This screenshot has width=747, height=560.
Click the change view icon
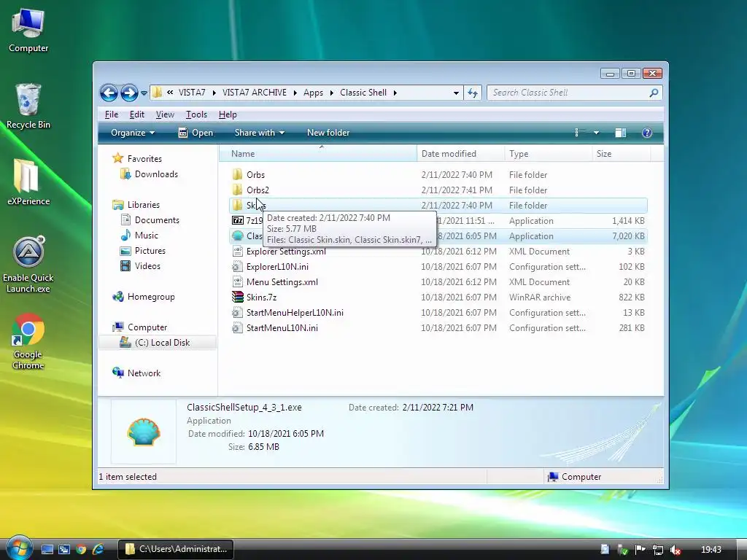click(x=580, y=133)
